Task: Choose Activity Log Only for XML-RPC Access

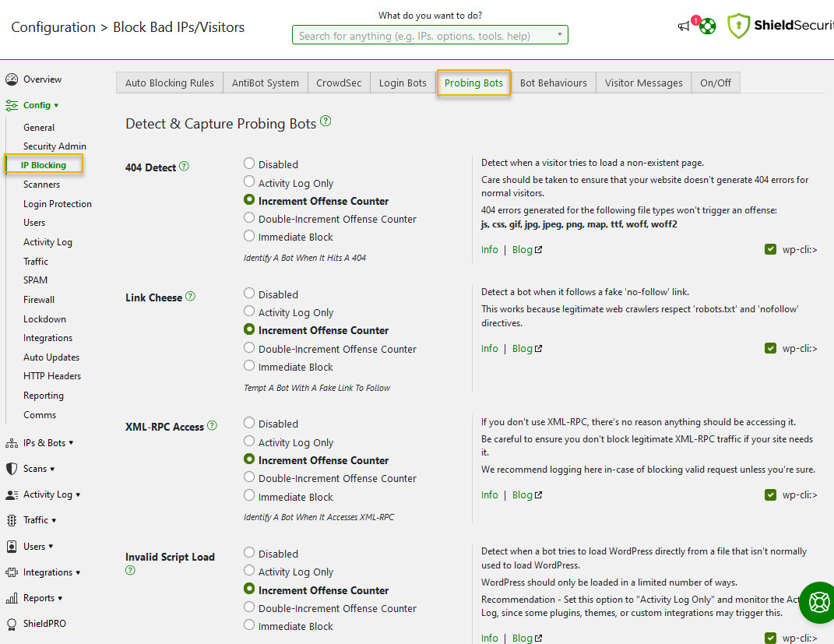Action: 248,442
